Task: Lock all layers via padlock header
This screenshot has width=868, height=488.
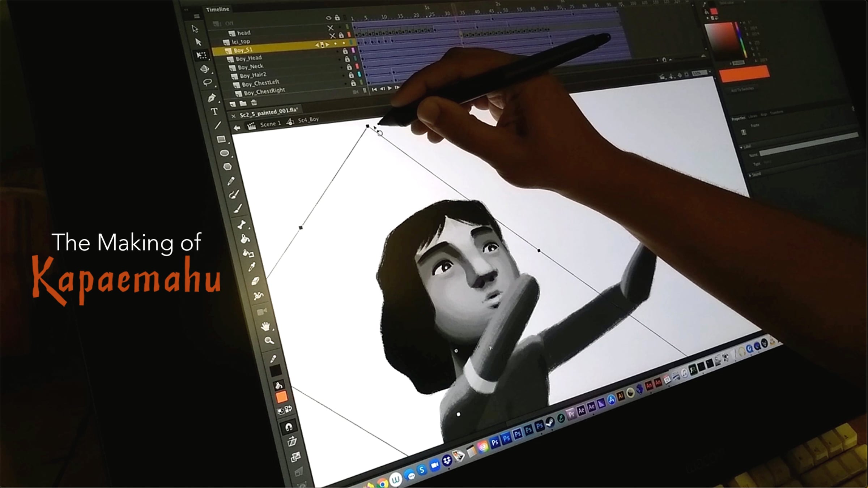Action: (x=337, y=17)
